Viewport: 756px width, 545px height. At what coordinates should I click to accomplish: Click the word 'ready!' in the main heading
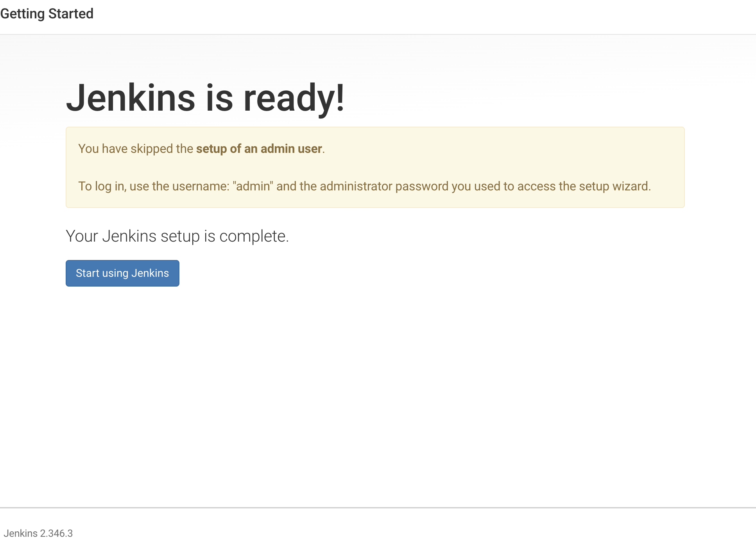click(294, 98)
